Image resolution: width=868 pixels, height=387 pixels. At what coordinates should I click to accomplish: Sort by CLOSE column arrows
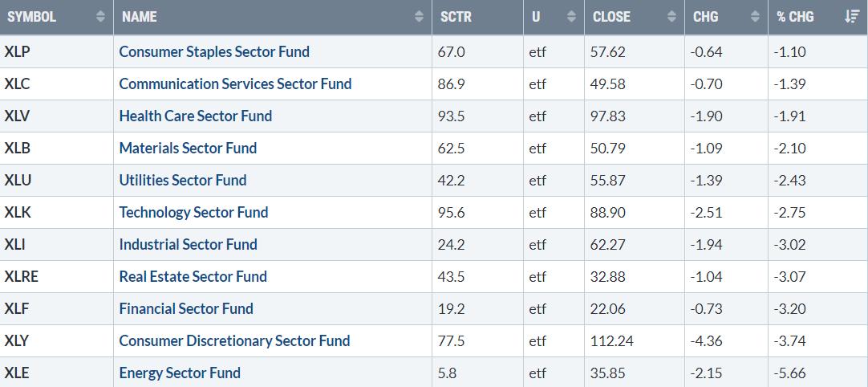pos(671,16)
